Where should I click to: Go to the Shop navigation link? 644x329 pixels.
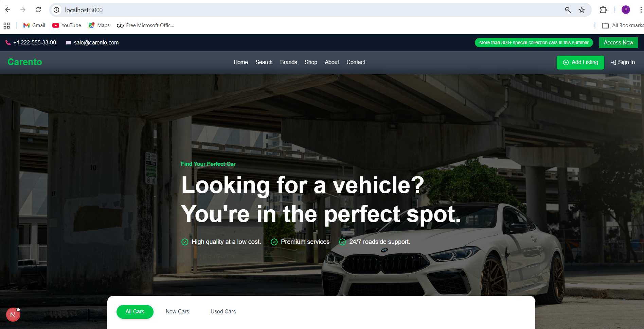311,62
